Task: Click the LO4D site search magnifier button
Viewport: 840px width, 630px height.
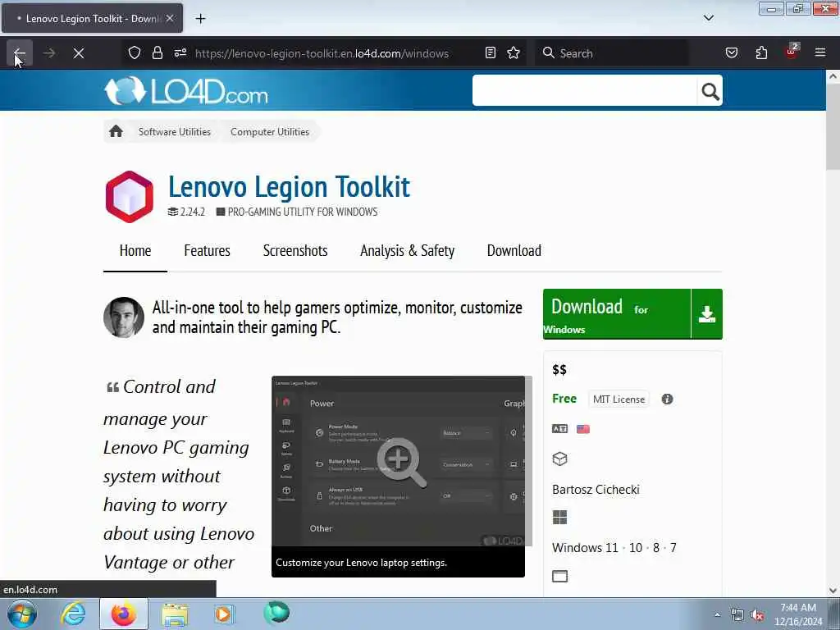Action: click(x=710, y=92)
